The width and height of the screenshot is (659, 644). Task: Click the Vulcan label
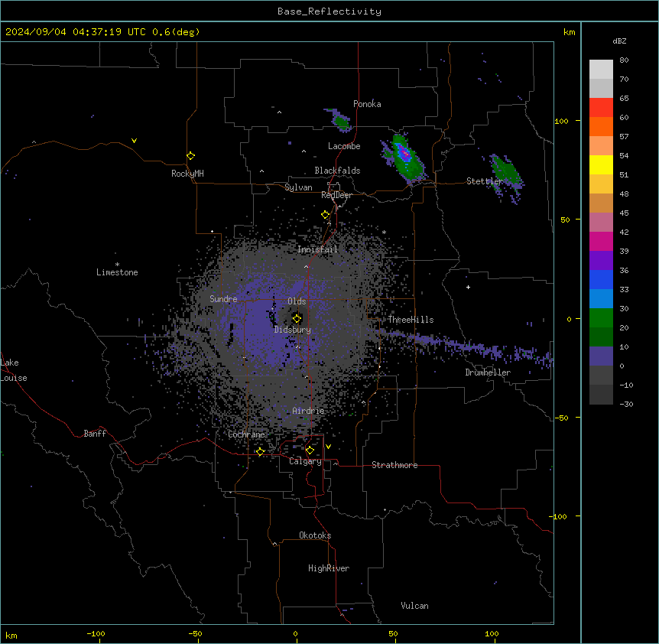414,606
